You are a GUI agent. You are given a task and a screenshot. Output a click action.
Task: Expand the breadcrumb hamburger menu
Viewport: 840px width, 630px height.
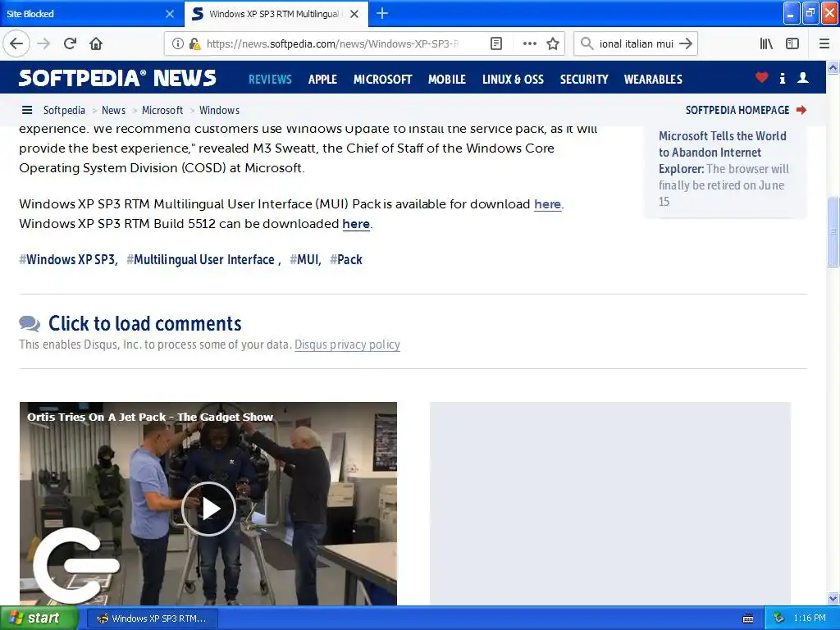coord(27,111)
